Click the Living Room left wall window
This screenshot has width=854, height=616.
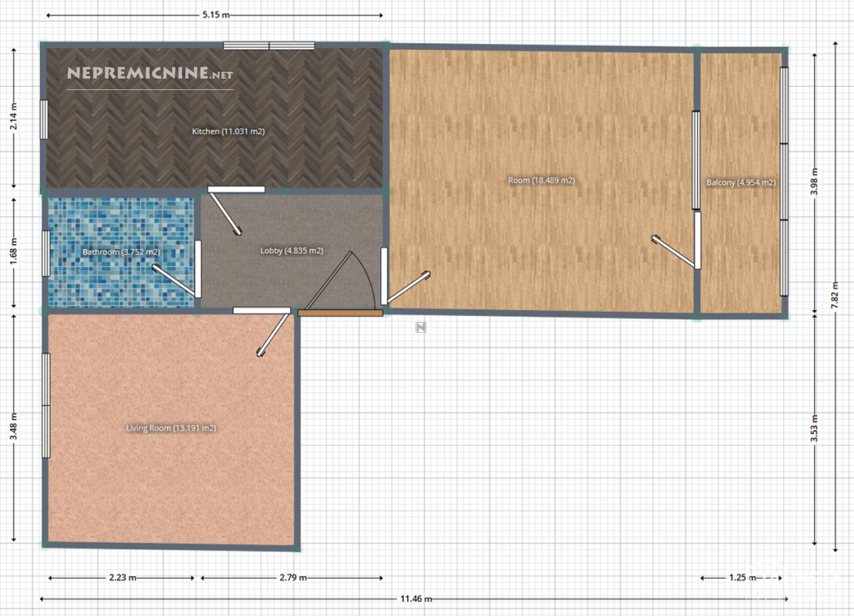(46, 405)
